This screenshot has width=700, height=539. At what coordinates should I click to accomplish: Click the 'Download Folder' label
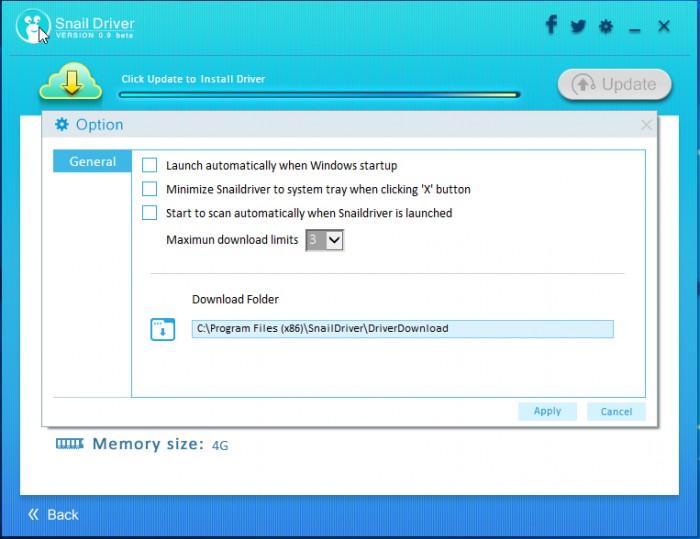[235, 299]
